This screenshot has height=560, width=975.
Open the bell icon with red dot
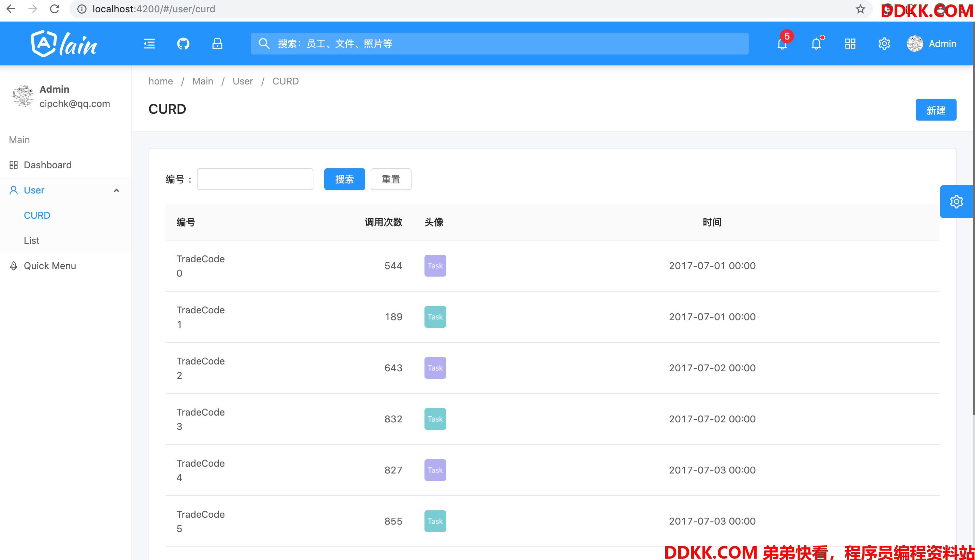point(817,44)
